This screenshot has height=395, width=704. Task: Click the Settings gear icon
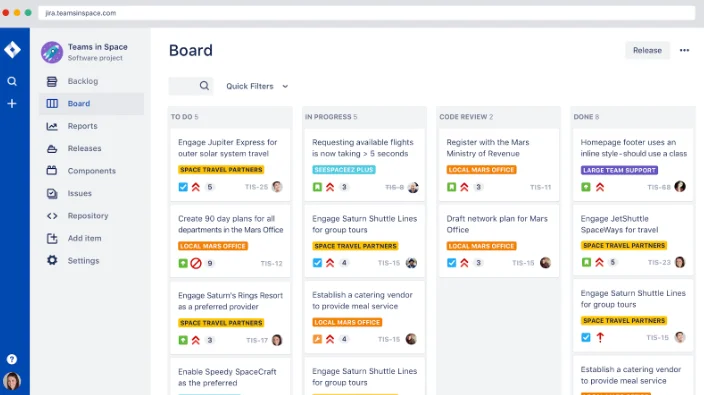coord(52,260)
